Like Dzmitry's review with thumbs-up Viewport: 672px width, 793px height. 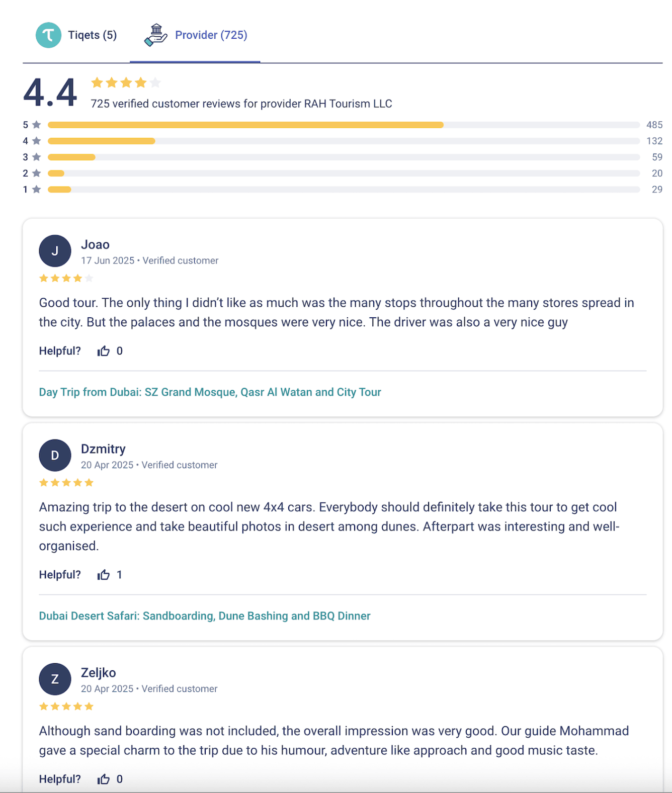104,575
